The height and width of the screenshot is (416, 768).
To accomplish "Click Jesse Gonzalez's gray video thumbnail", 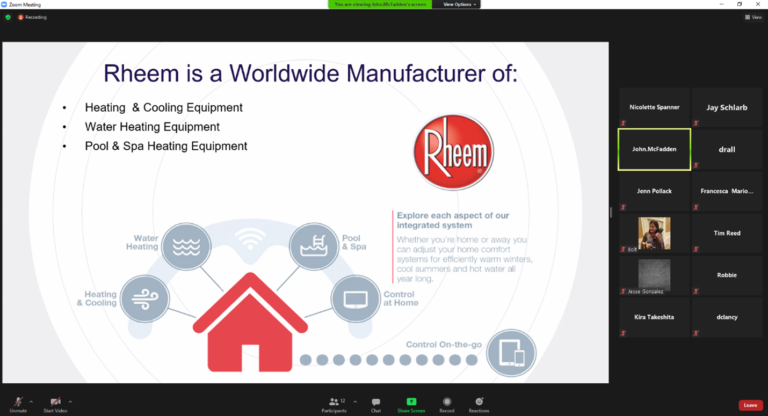I will point(654,274).
